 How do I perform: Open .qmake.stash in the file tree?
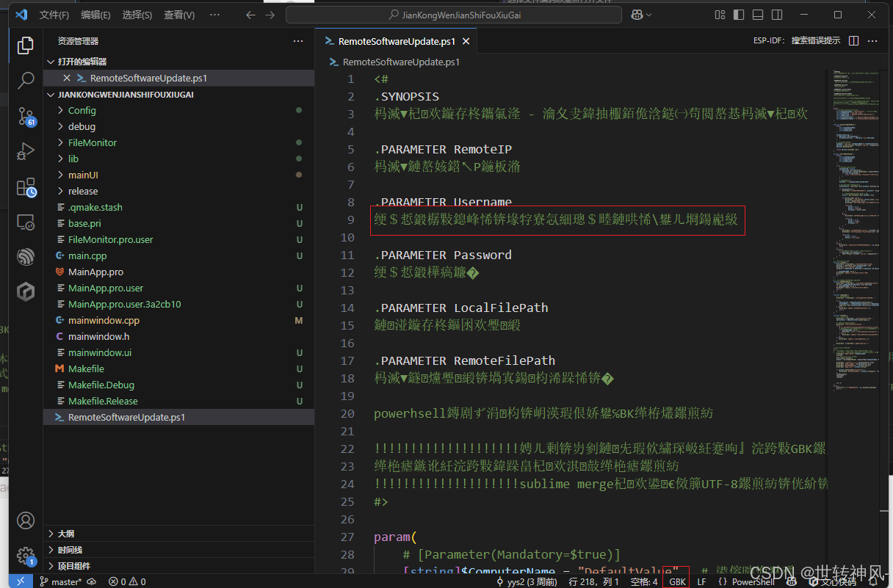coord(178,207)
